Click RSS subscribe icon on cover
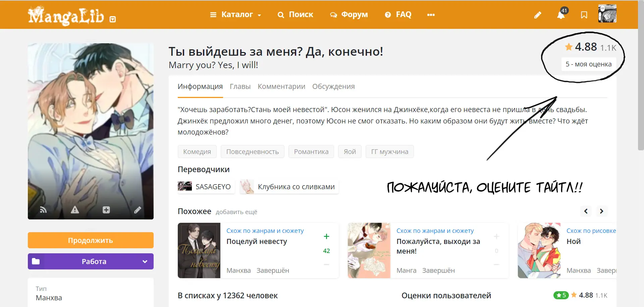644x307 pixels. pyautogui.click(x=43, y=210)
